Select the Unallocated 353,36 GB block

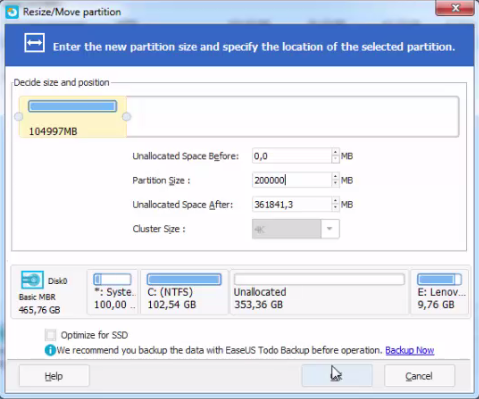[x=319, y=292]
